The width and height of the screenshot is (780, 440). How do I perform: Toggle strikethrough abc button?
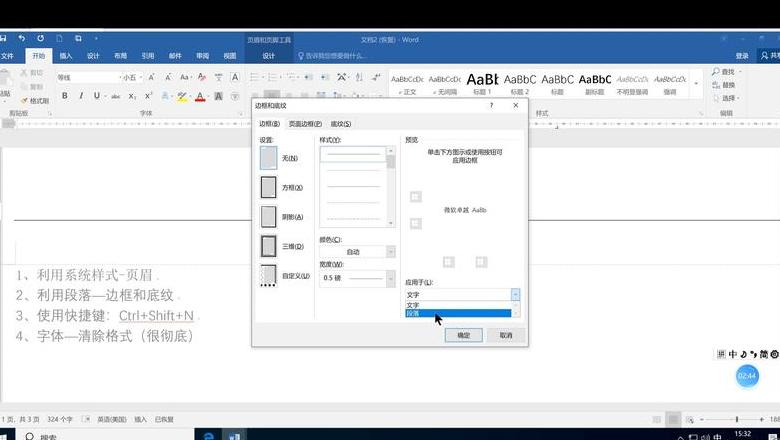(115, 96)
